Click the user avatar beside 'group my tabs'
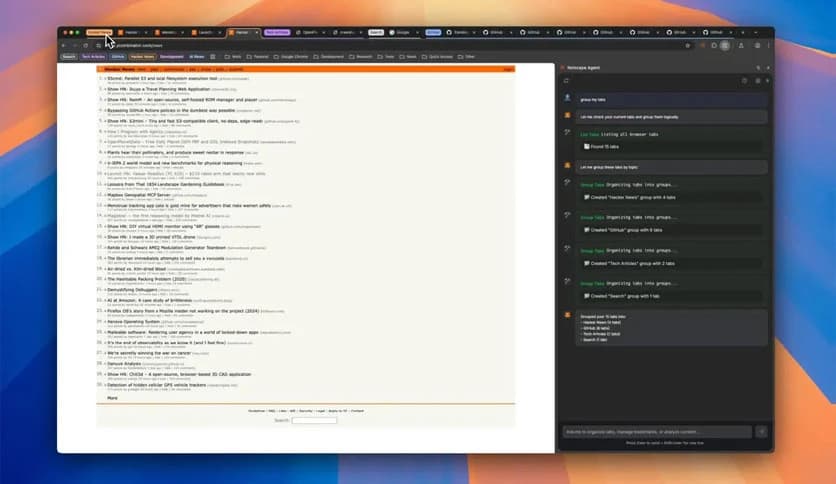The image size is (836, 484). coord(567,99)
